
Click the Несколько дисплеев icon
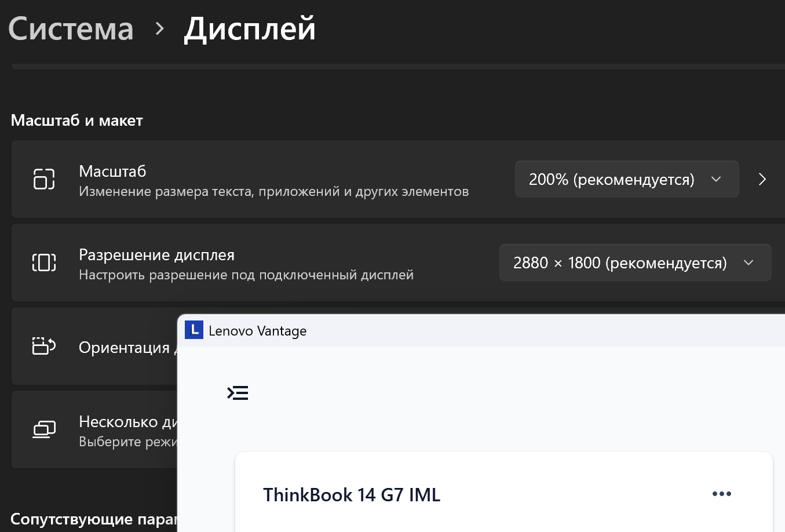point(44,429)
